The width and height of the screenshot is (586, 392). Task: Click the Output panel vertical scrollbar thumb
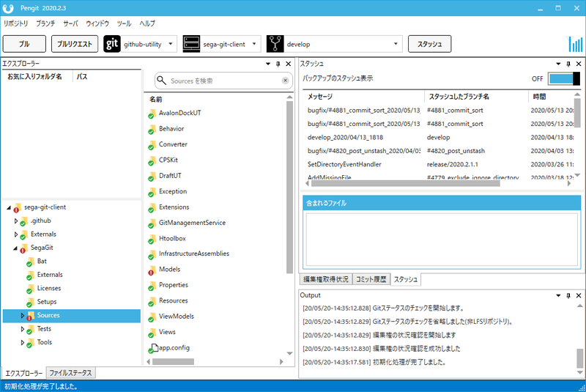coord(579,358)
